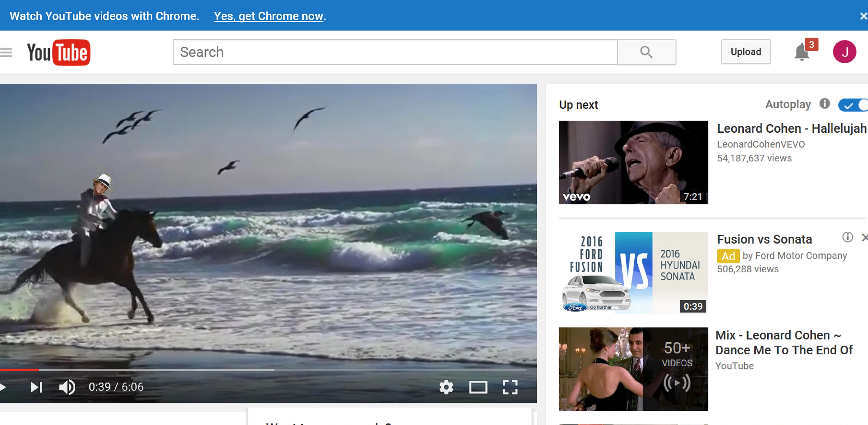868x425 pixels.
Task: Dismiss the Fusion vs Sonata ad
Action: (x=864, y=237)
